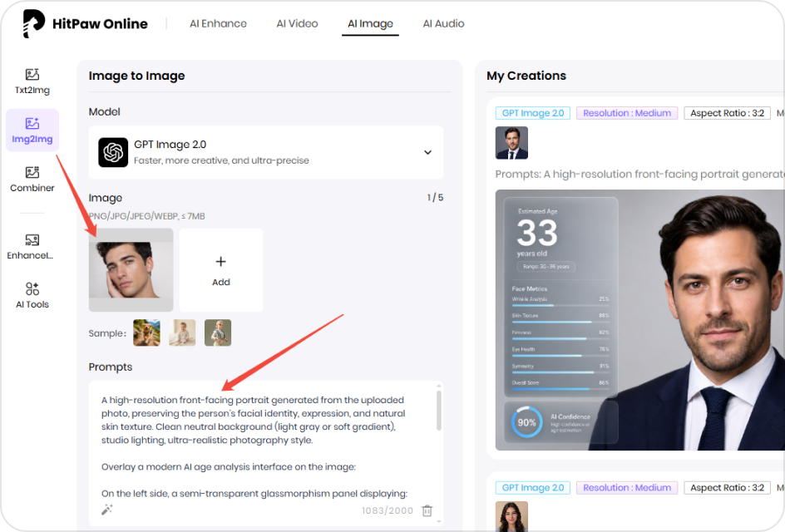The image size is (785, 532).
Task: Open the Txt2Img tool in sidebar
Action: pos(32,81)
